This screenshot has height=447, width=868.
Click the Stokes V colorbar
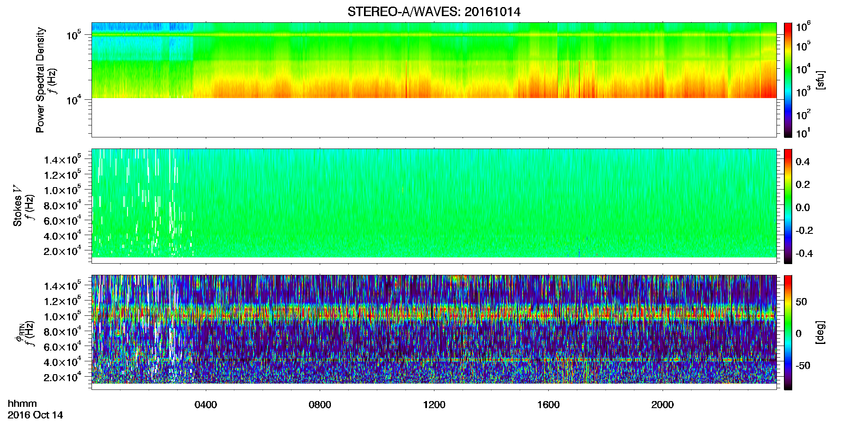point(788,206)
